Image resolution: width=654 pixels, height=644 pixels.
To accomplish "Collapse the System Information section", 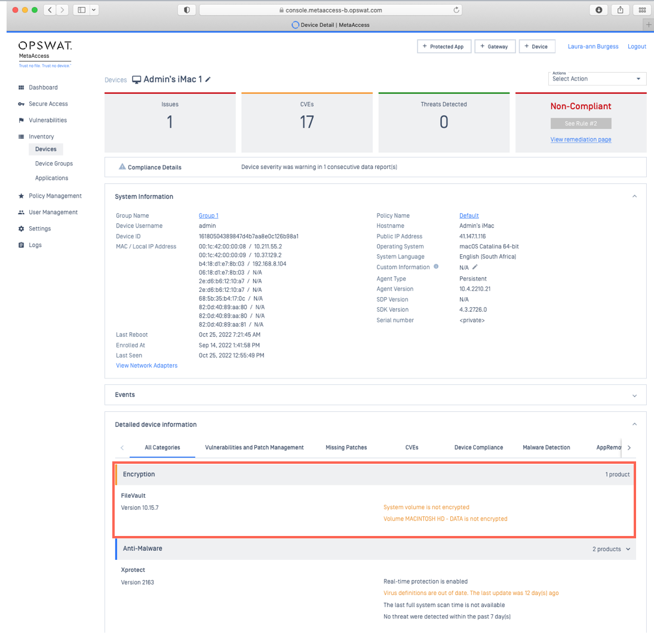I will (x=634, y=196).
